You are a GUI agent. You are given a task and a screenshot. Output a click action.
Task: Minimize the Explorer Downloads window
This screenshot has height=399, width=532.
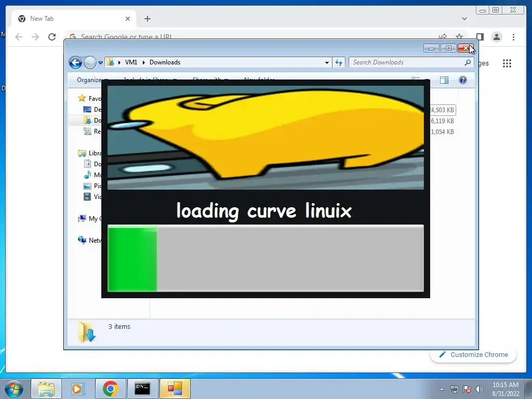[431, 48]
